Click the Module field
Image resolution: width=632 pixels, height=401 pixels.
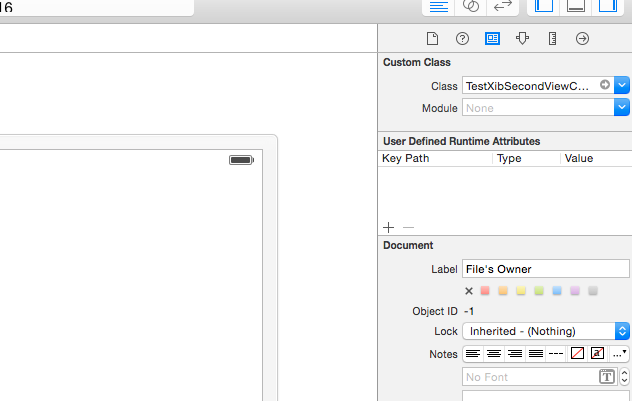[538, 108]
